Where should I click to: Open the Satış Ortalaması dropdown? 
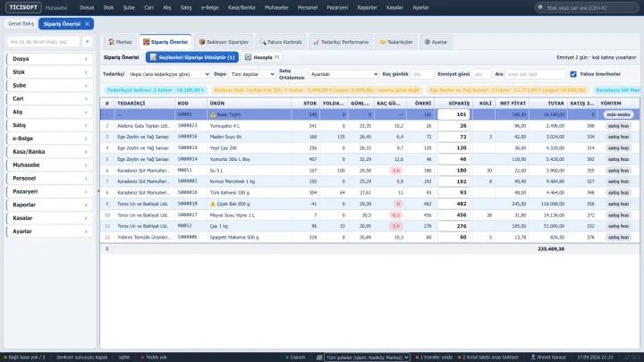pyautogui.click(x=343, y=74)
